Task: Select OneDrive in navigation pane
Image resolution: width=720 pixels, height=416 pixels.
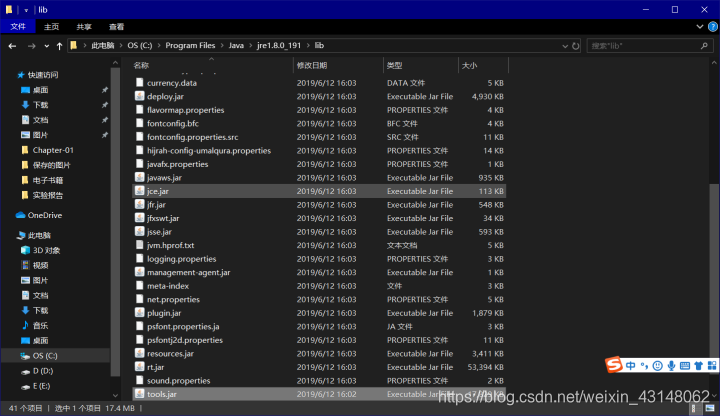Action: (x=45, y=215)
